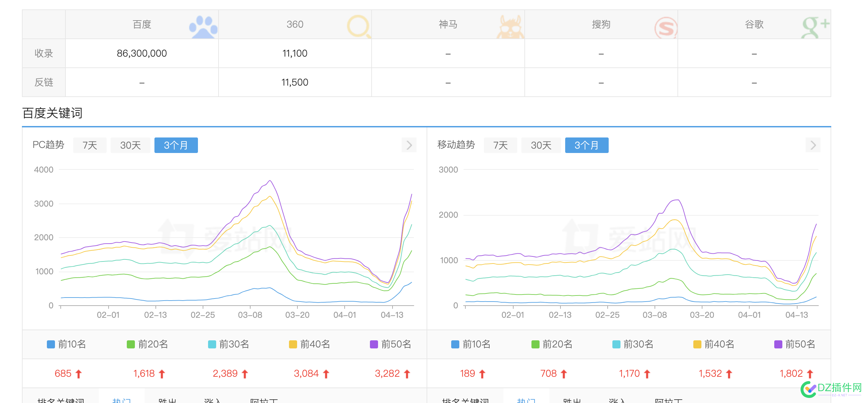Click 04-13 date marker on mobile chart
The image size is (868, 403).
797,315
